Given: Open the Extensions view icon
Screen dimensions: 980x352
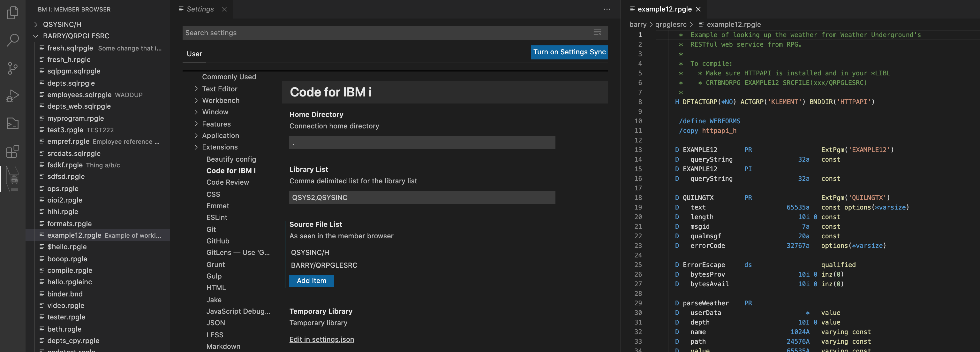Looking at the screenshot, I should pos(12,151).
